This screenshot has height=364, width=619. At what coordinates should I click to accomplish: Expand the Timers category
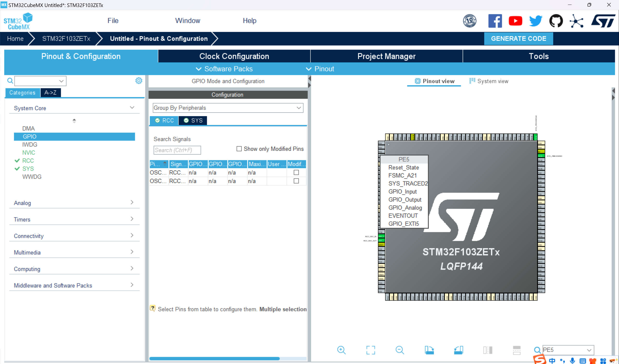click(x=74, y=219)
